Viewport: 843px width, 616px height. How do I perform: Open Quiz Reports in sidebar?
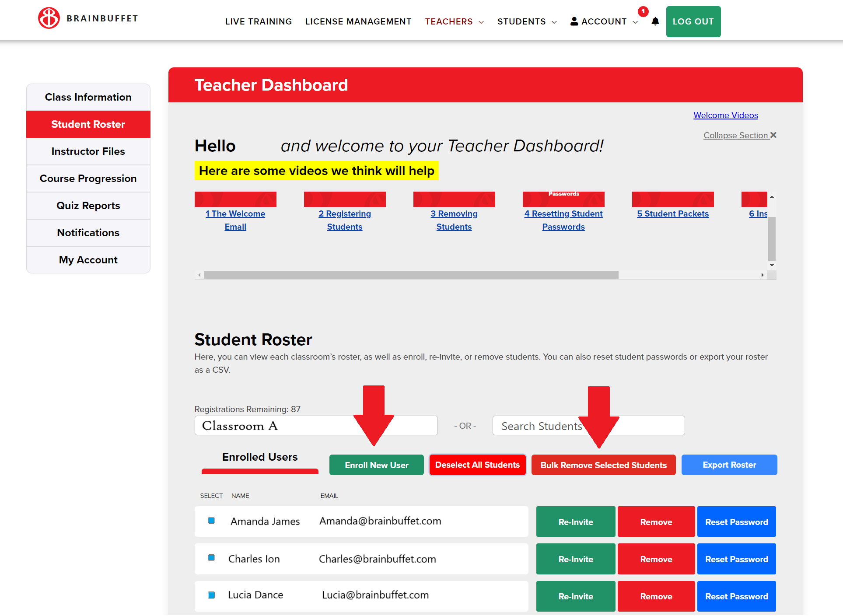point(88,206)
